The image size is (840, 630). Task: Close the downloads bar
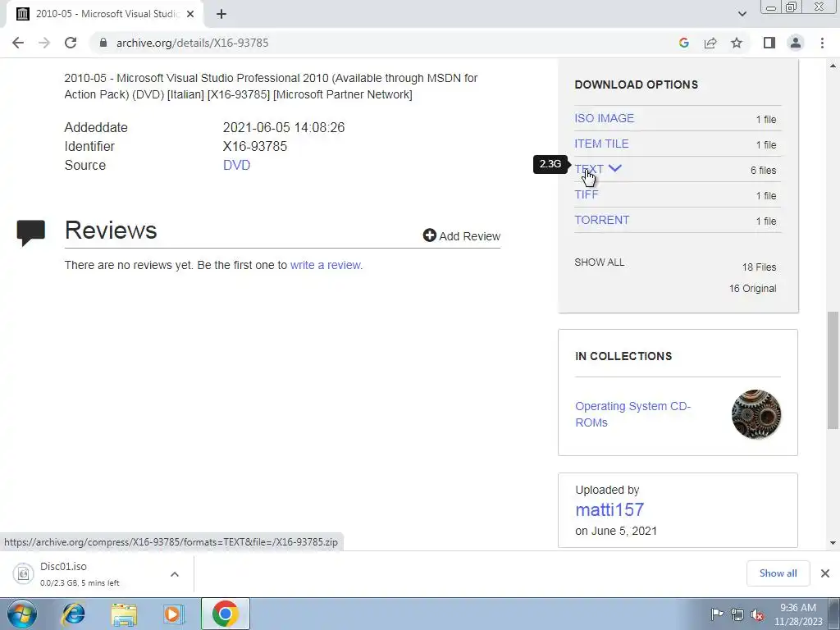825,573
